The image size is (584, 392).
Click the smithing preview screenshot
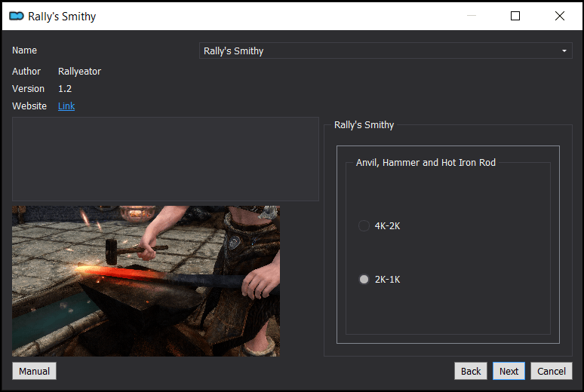coord(146,281)
